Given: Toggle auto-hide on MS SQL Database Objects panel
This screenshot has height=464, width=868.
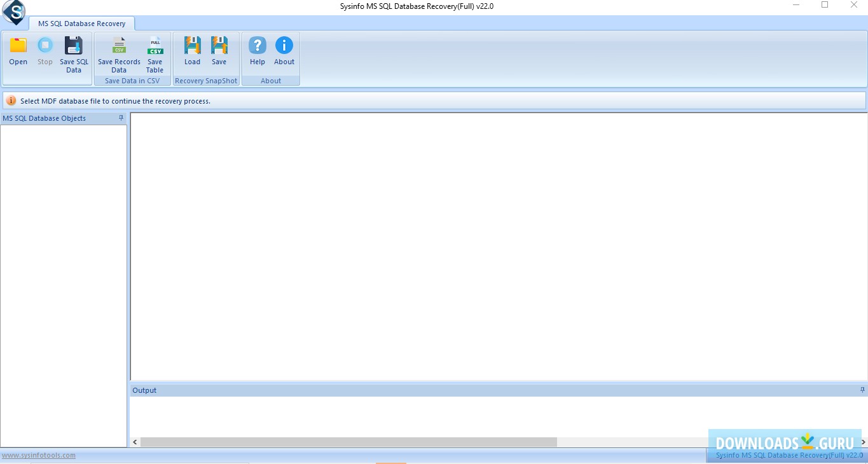Looking at the screenshot, I should (x=121, y=118).
